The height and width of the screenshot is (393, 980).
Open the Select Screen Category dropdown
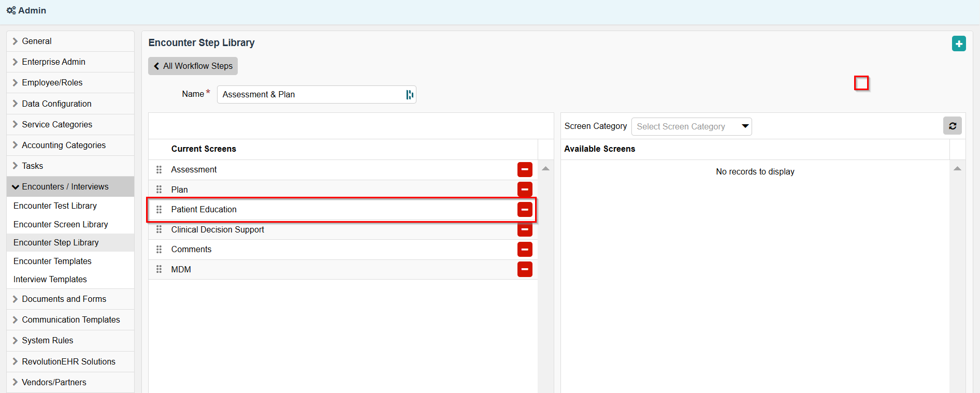click(691, 126)
